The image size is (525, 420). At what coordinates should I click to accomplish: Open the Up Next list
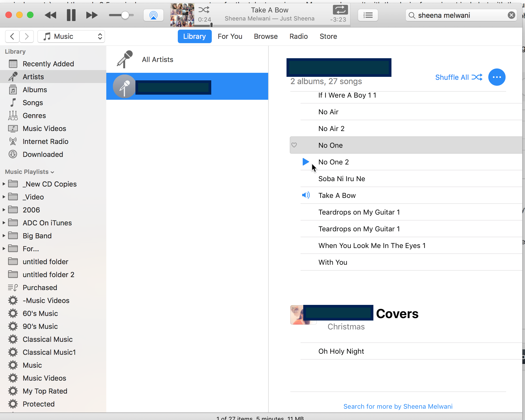[x=368, y=15]
